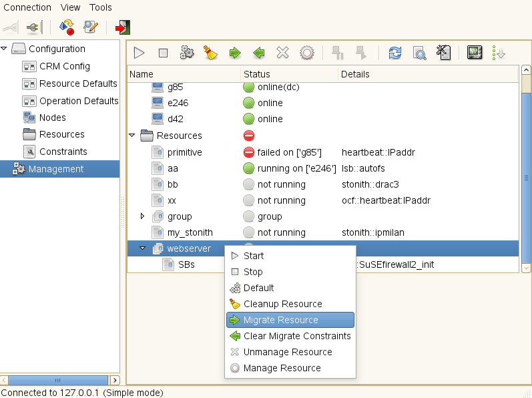Screen dimensions: 532x398
Task: Click the red-arrow Exit door icon
Action: [x=122, y=27]
